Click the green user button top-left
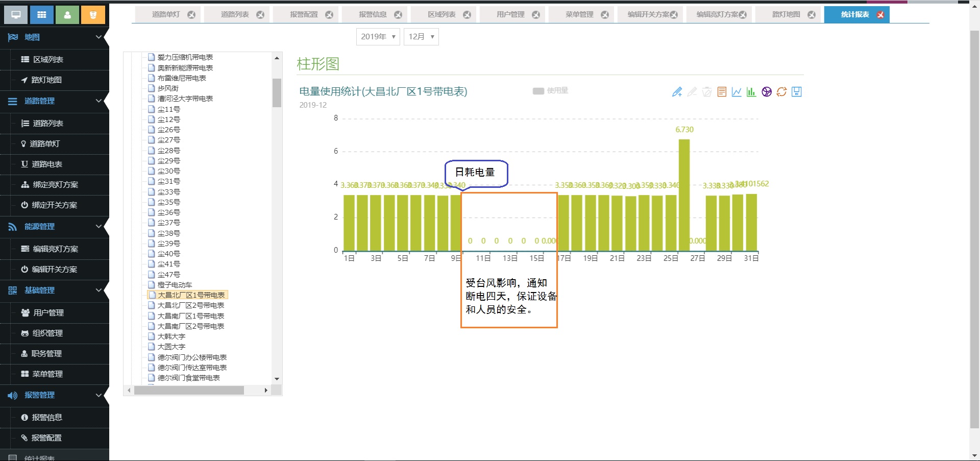 [67, 15]
